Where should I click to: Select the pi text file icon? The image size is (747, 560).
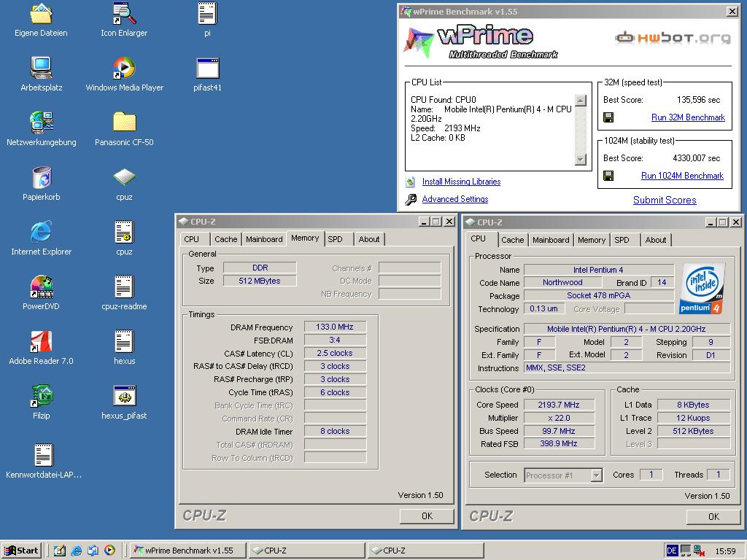pos(207,14)
